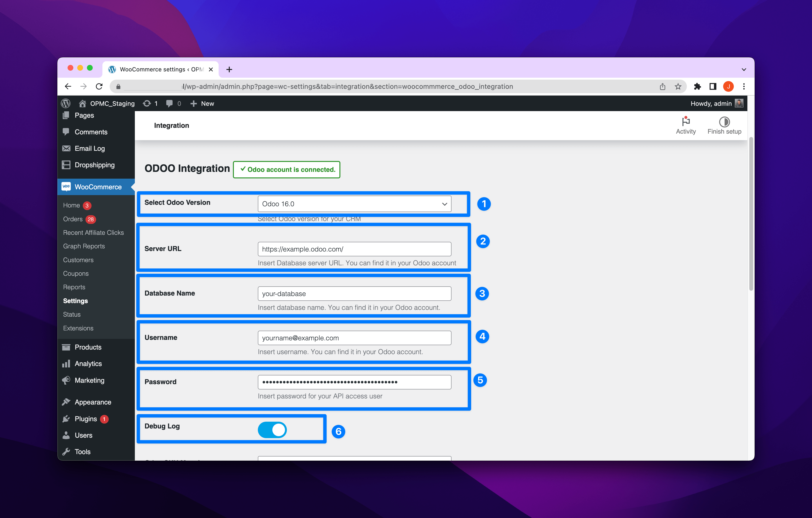Open the Analytics sidebar icon
The width and height of the screenshot is (812, 518).
coord(66,364)
